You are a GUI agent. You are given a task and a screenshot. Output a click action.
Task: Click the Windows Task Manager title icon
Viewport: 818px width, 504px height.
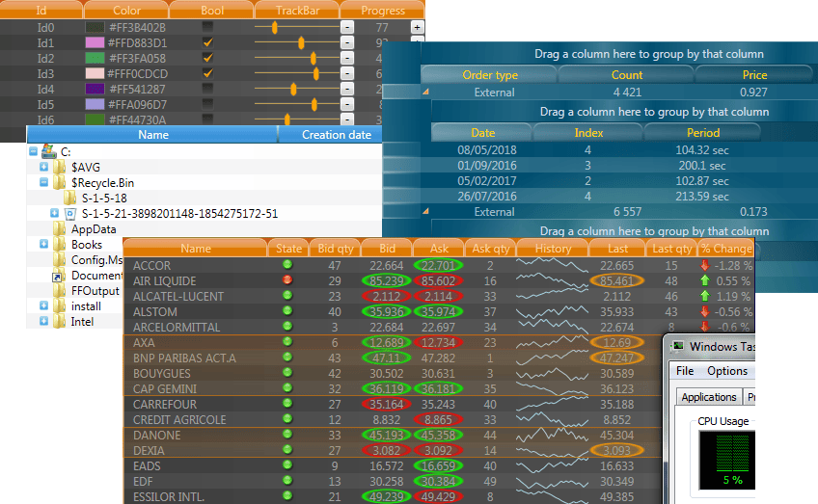tap(677, 347)
